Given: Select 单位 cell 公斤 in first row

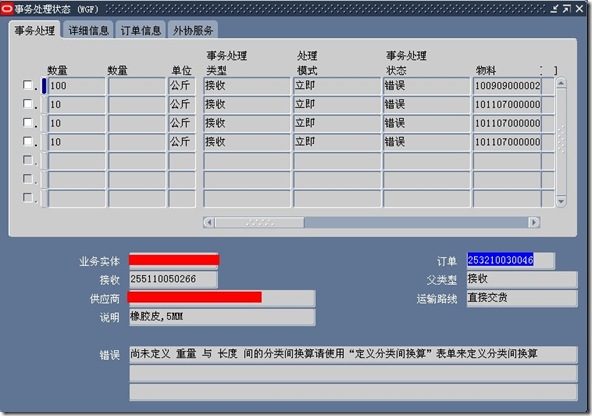Looking at the screenshot, I should [x=182, y=86].
